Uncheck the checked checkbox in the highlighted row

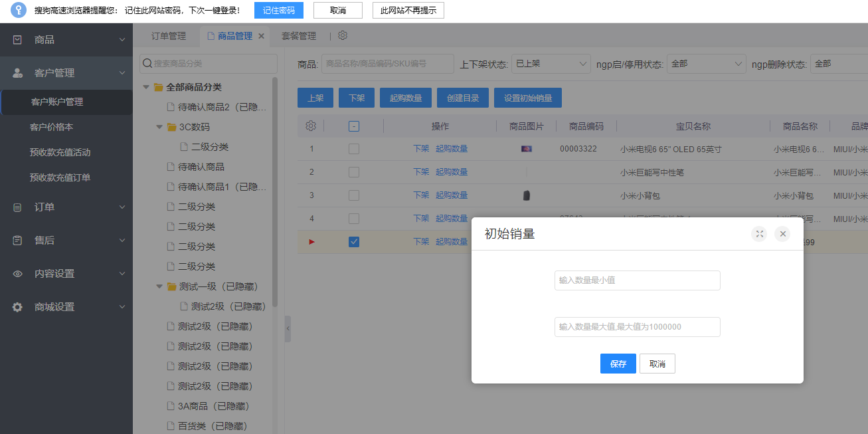click(x=354, y=242)
